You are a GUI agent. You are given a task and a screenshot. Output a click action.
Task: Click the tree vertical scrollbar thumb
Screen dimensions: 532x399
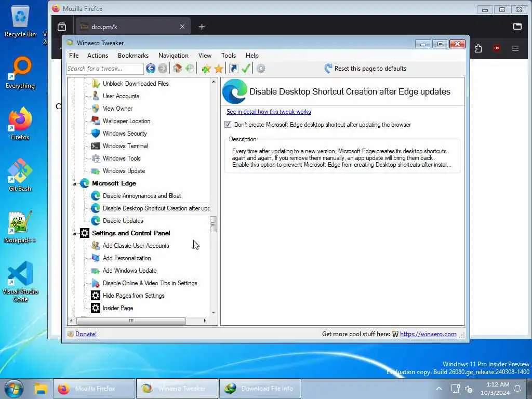pyautogui.click(x=214, y=224)
